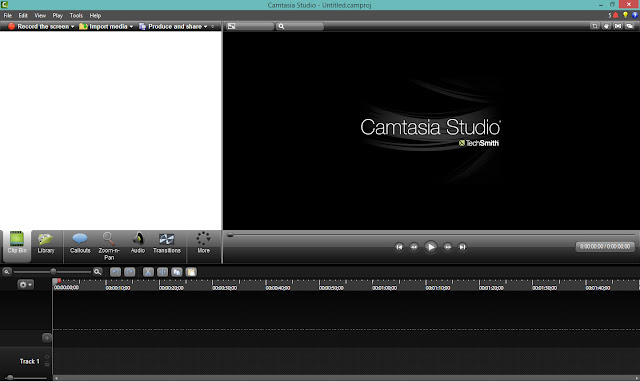
Task: Open the Clip Bin tab
Action: 17,246
